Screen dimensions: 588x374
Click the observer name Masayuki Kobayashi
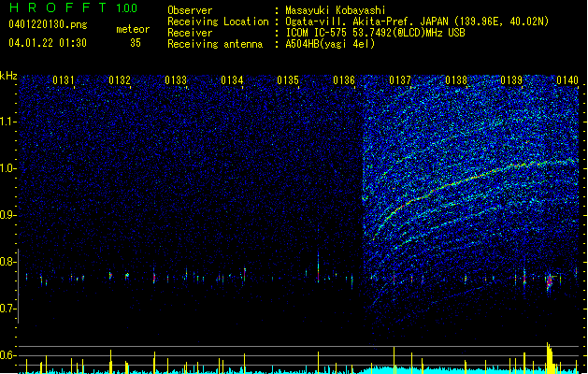point(336,10)
